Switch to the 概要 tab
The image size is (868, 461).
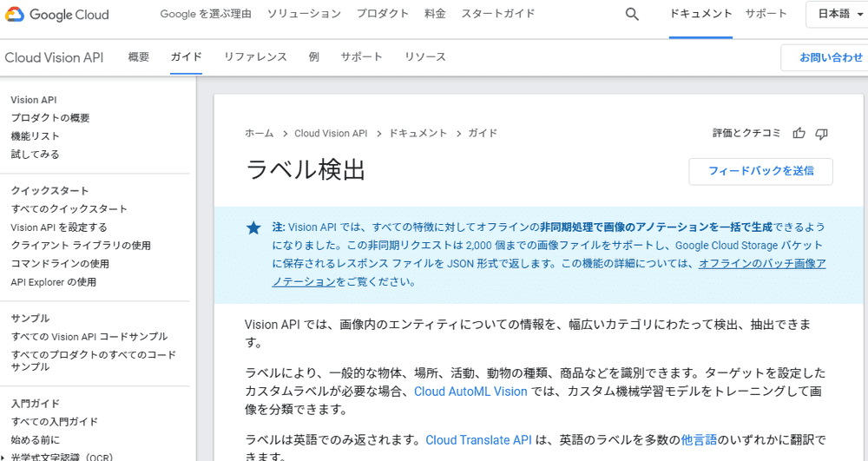138,57
